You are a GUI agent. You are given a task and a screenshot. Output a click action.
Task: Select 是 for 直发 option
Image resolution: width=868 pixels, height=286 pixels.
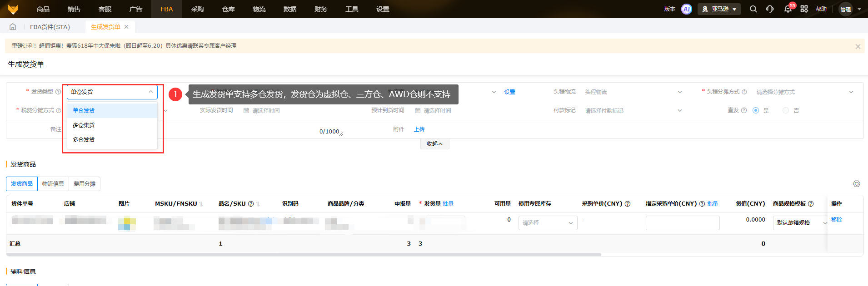click(756, 110)
